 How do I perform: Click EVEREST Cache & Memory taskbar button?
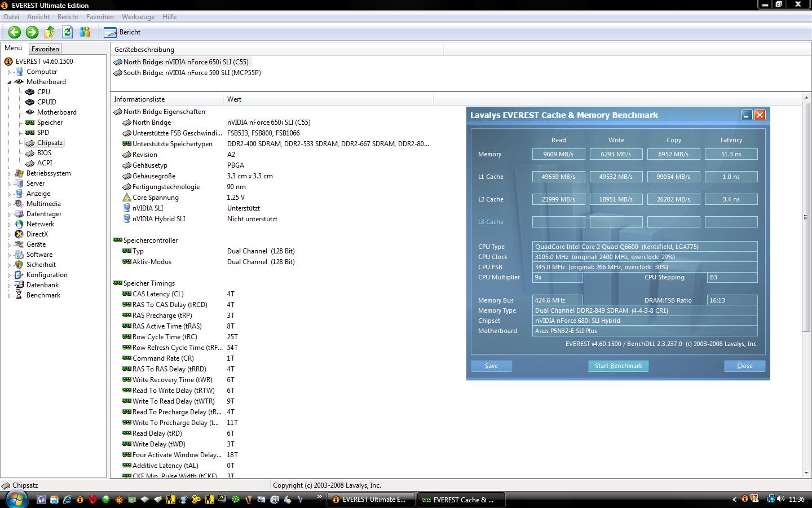(461, 500)
